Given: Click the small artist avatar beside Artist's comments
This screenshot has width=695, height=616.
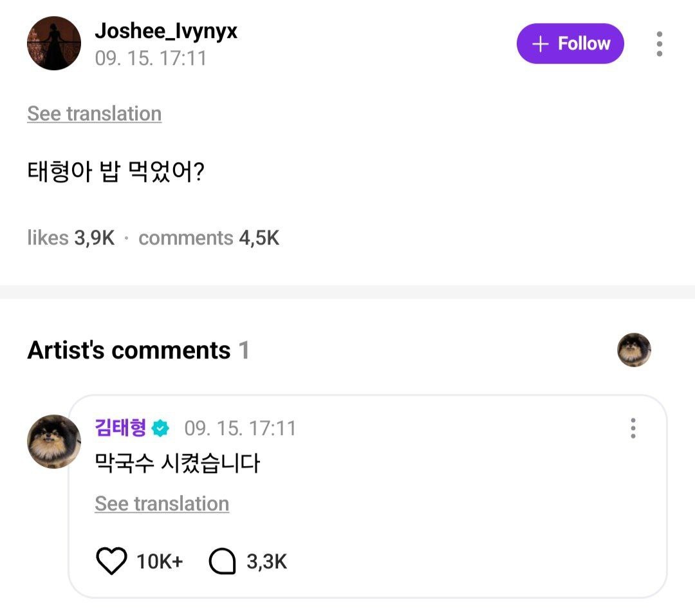Looking at the screenshot, I should [x=634, y=350].
